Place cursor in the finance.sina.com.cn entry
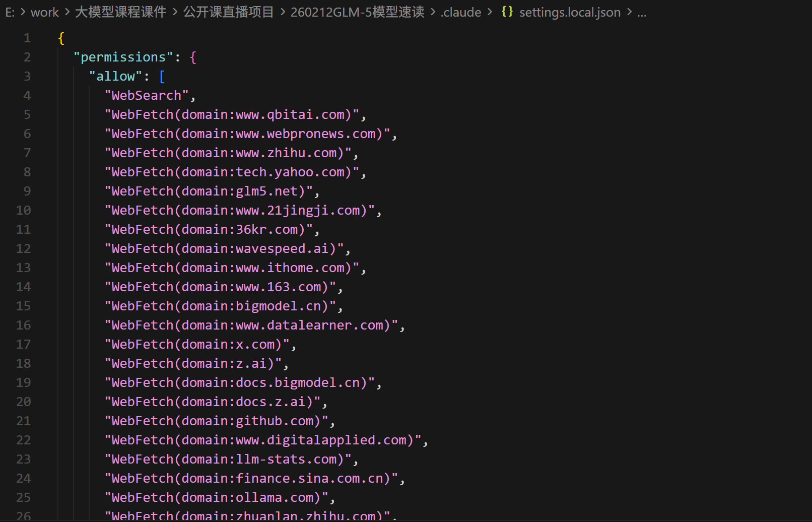The height and width of the screenshot is (522, 812). (x=251, y=479)
